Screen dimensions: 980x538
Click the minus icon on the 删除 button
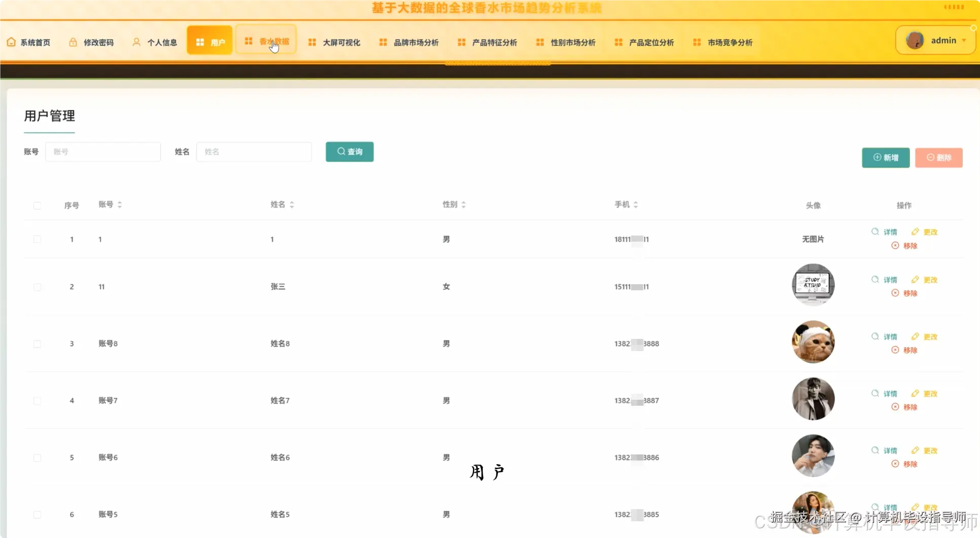point(930,158)
